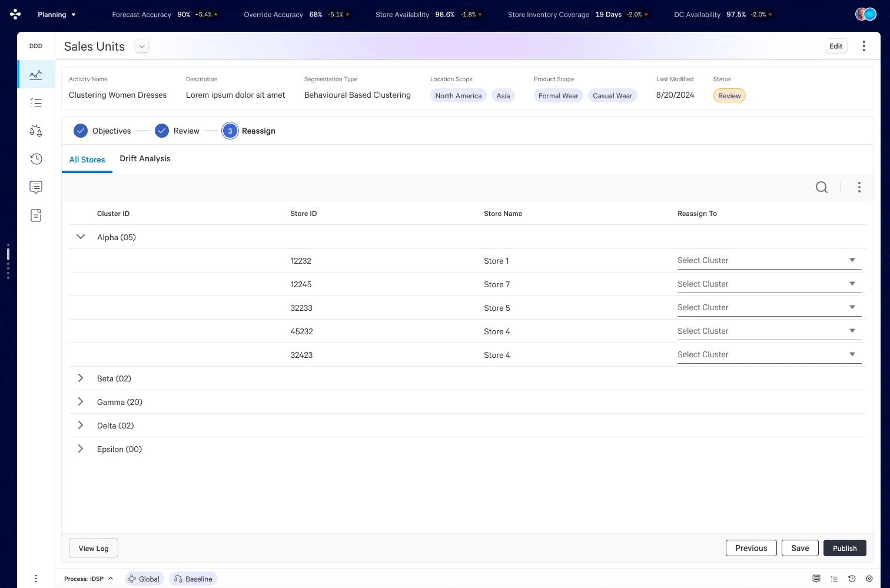Click store ID 12232 cell

[x=301, y=261]
